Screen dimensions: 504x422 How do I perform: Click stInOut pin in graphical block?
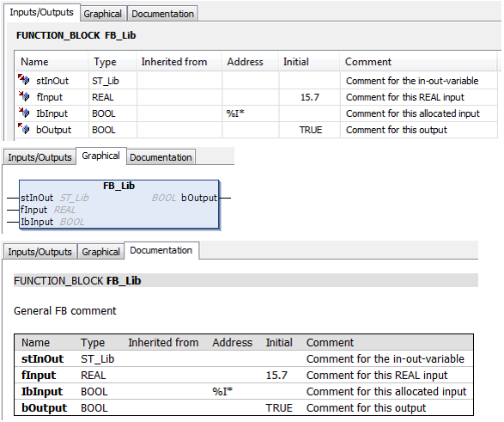(x=37, y=198)
